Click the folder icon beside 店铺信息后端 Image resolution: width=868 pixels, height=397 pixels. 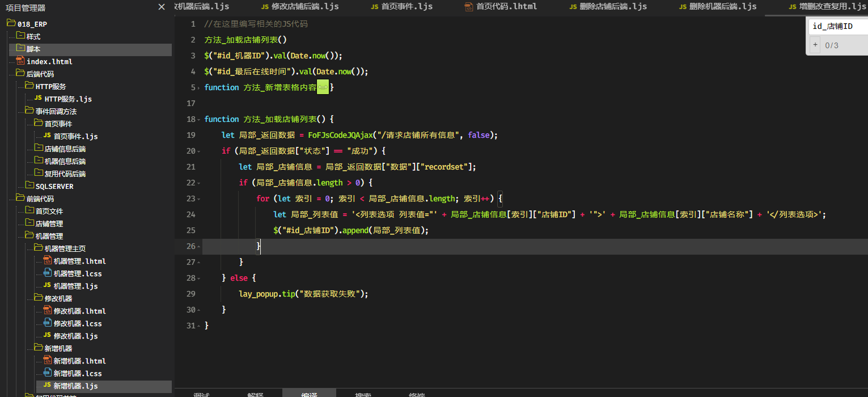tap(39, 148)
